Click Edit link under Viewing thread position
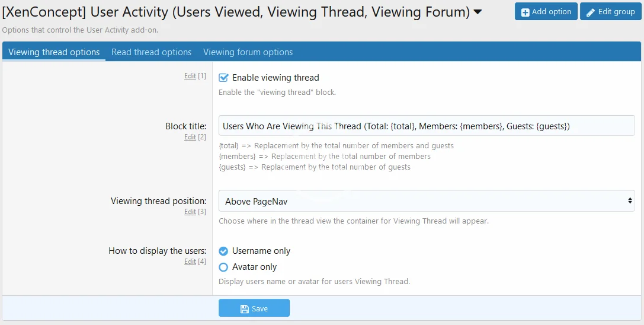 click(190, 212)
